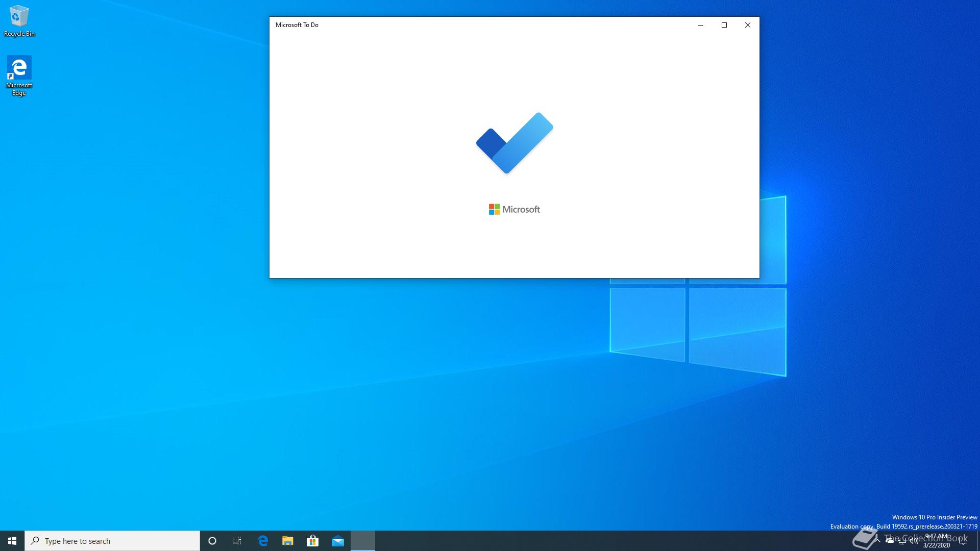
Task: Open Microsoft Store from the taskbar
Action: pos(313,541)
